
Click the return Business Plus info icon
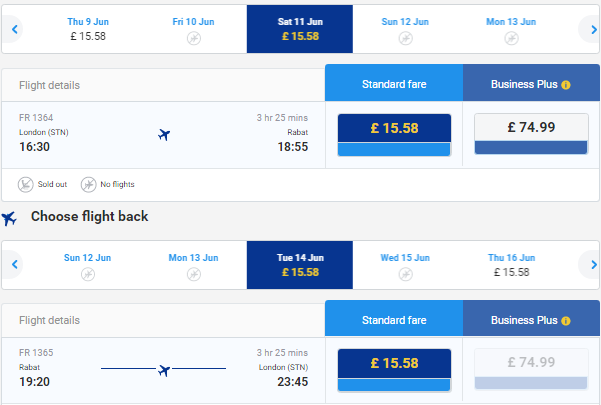pos(566,321)
